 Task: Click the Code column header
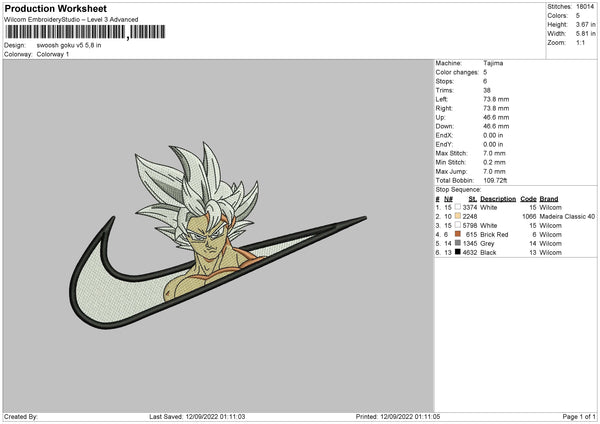click(x=528, y=199)
